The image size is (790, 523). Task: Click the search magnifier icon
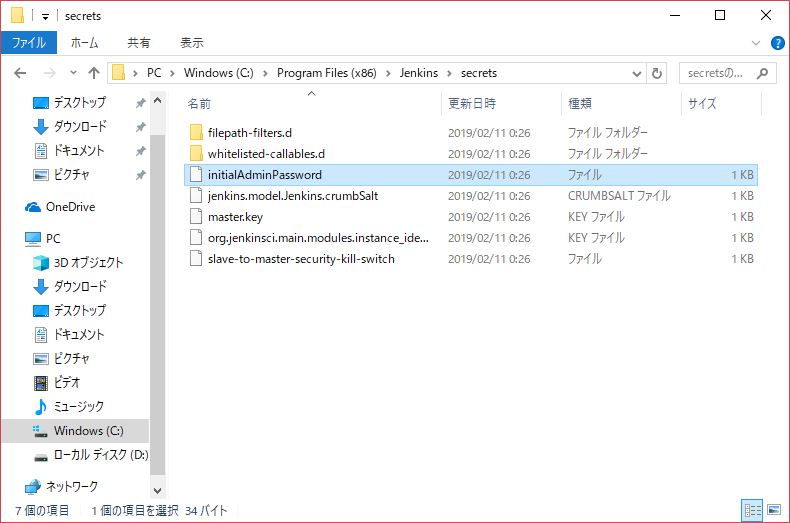pyautogui.click(x=762, y=73)
